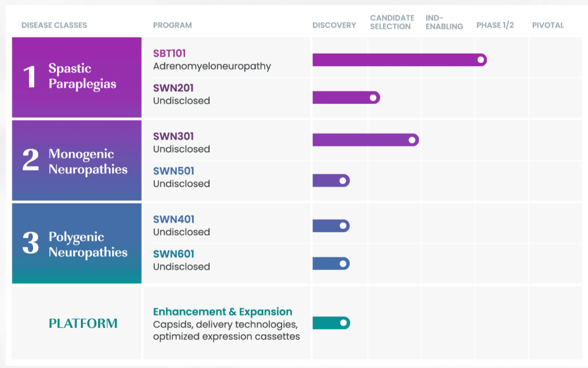
Task: Click the SWN501 progress bar end dot
Action: click(x=343, y=180)
